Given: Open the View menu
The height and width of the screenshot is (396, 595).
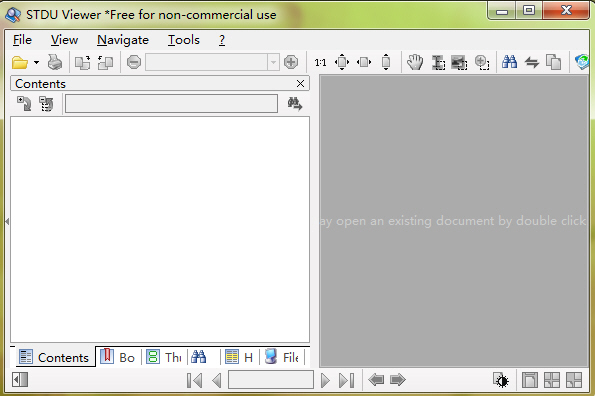Looking at the screenshot, I should [65, 40].
